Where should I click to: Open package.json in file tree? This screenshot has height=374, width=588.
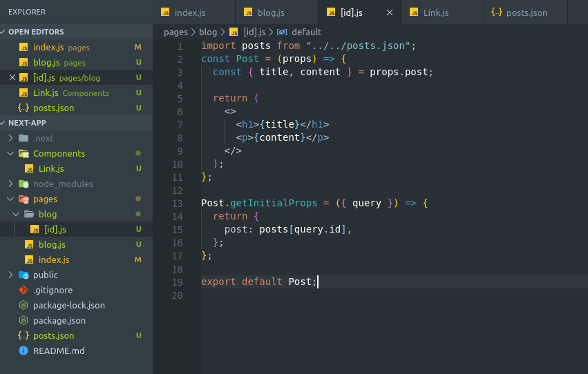59,320
